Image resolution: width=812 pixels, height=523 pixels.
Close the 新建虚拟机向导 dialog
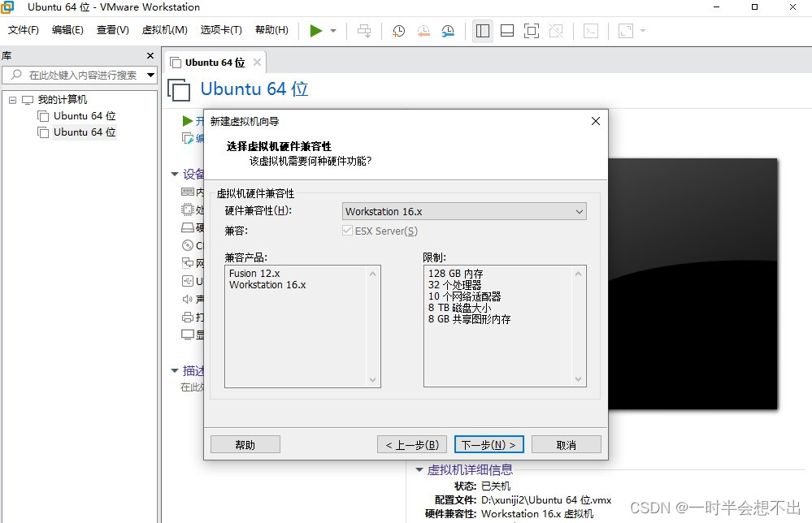pos(596,121)
